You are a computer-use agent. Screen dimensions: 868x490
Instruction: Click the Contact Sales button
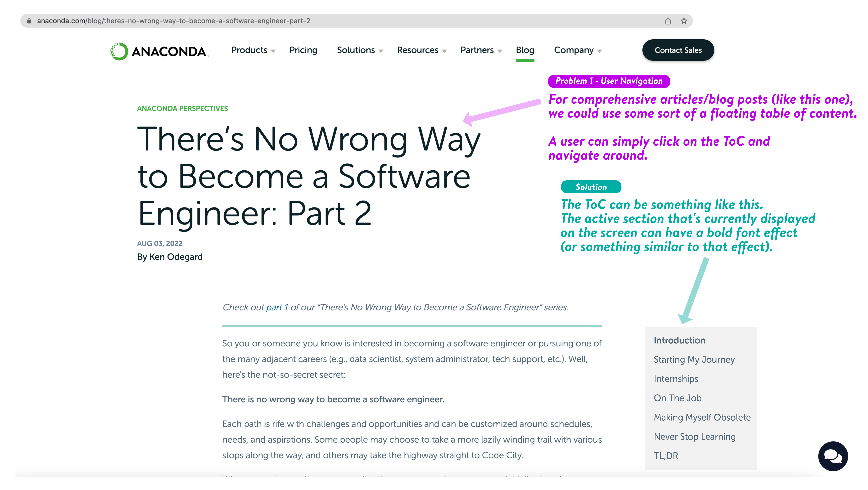[678, 50]
